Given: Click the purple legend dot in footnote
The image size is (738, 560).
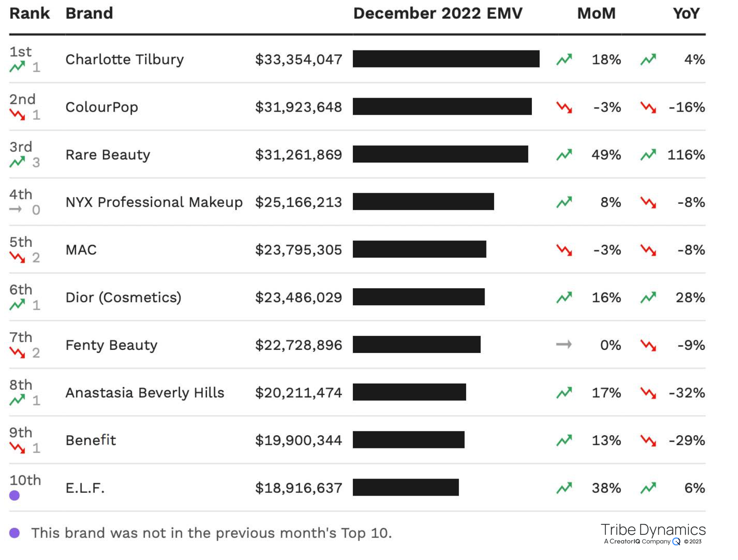Looking at the screenshot, I should 14,533.
